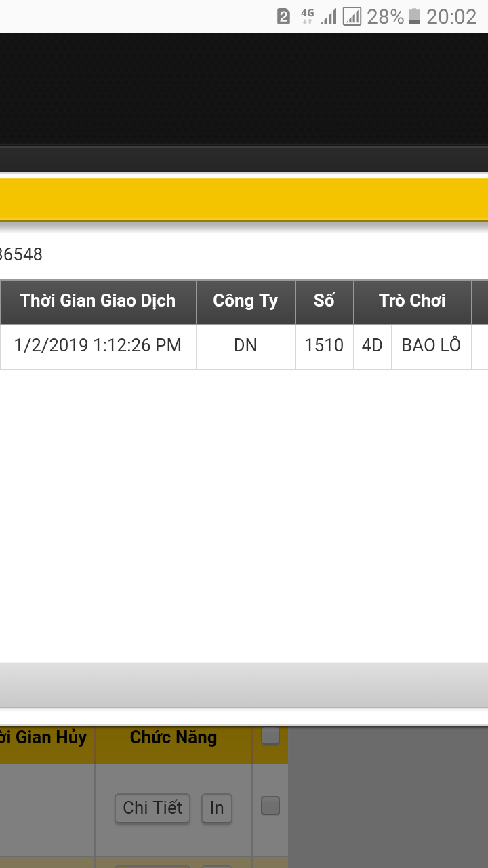Check the select-all checkbox in table header
The height and width of the screenshot is (868, 488).
click(270, 736)
